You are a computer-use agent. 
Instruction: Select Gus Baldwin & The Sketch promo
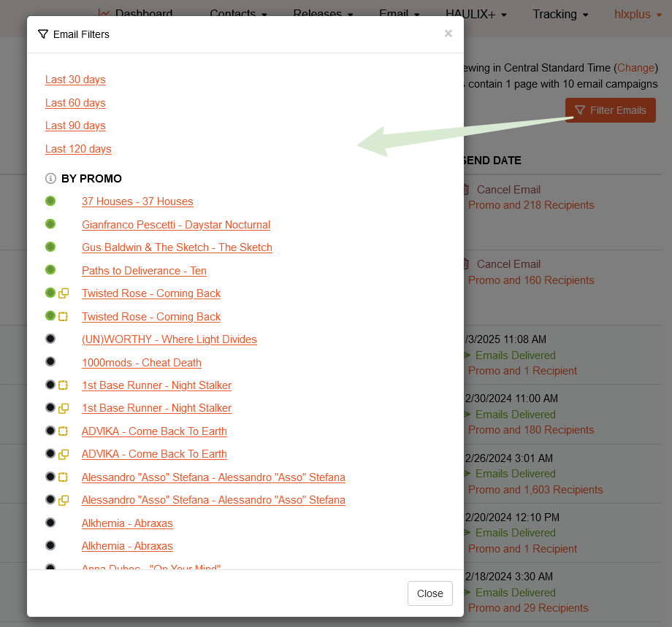click(x=177, y=247)
